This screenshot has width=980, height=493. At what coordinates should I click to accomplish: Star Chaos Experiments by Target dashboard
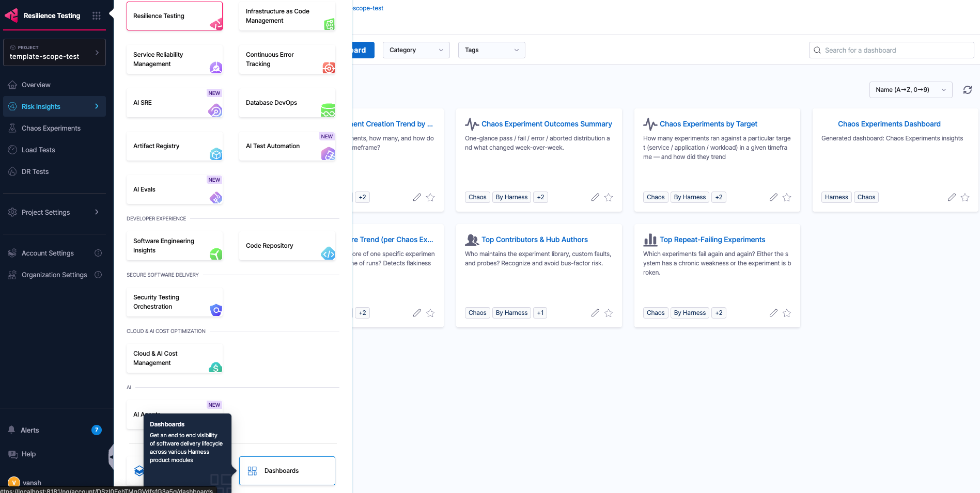(787, 197)
